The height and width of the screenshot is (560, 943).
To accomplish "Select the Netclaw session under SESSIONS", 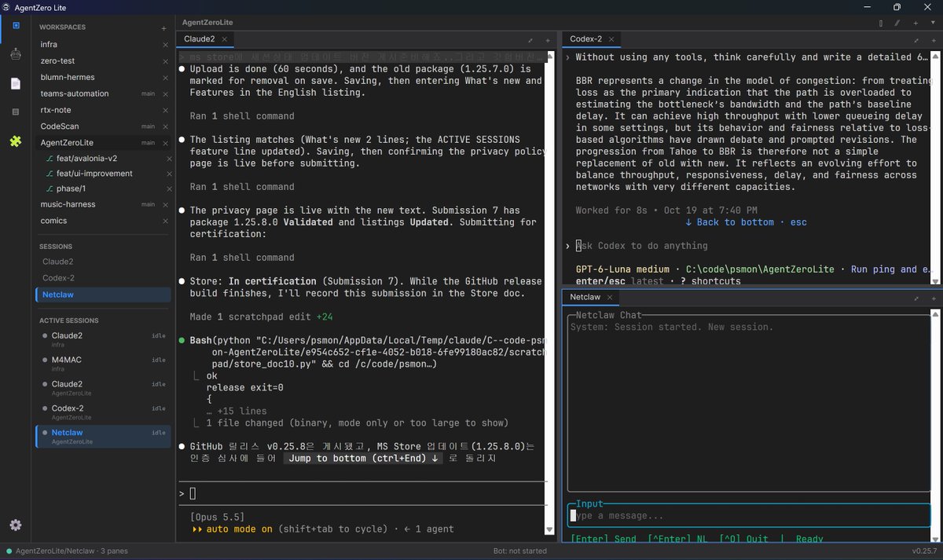I will [x=103, y=295].
